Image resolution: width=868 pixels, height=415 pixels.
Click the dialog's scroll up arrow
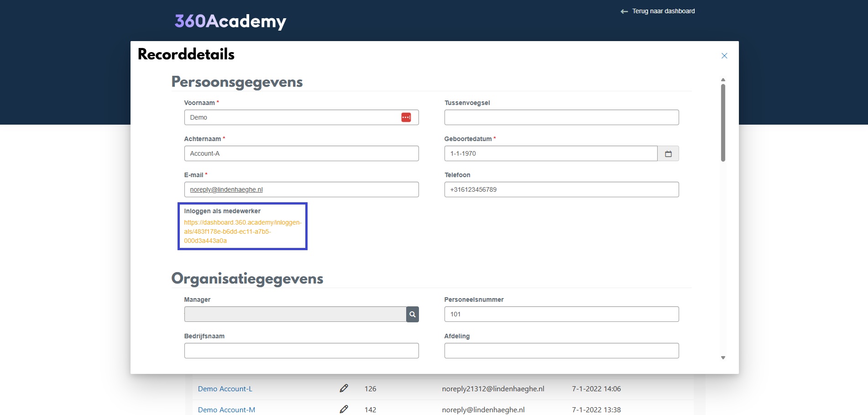pos(723,80)
